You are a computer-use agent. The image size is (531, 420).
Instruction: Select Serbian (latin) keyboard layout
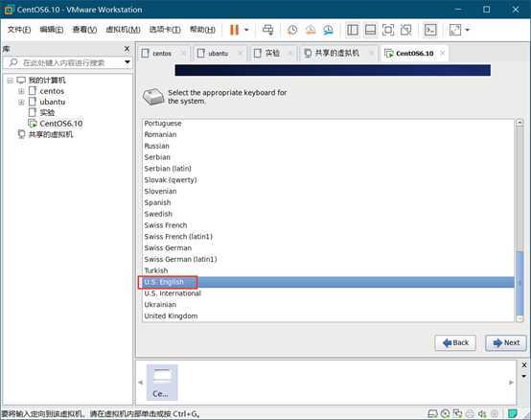tap(328, 169)
